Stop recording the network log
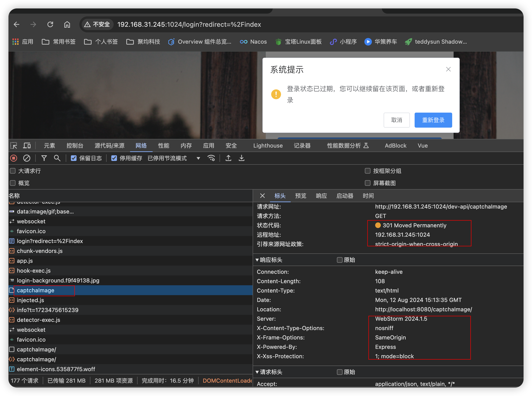The image size is (532, 396). (x=14, y=158)
